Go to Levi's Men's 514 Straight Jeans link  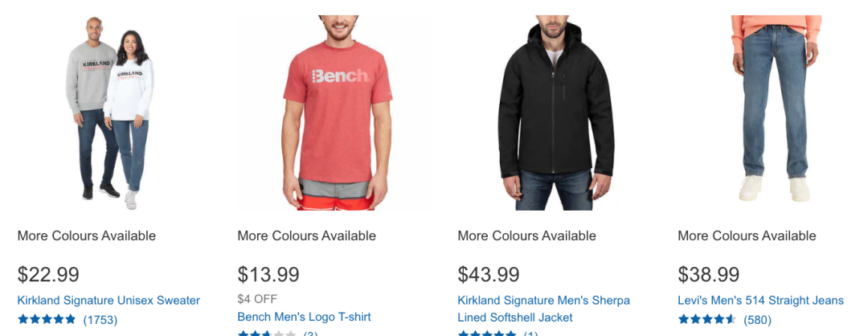click(x=760, y=301)
